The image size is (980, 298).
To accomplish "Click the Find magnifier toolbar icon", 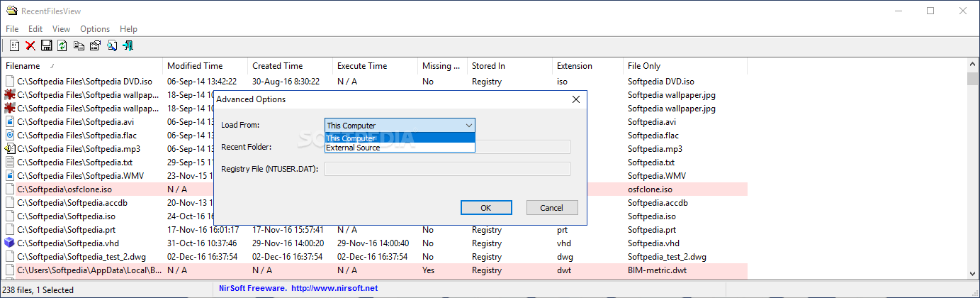I will coord(111,46).
